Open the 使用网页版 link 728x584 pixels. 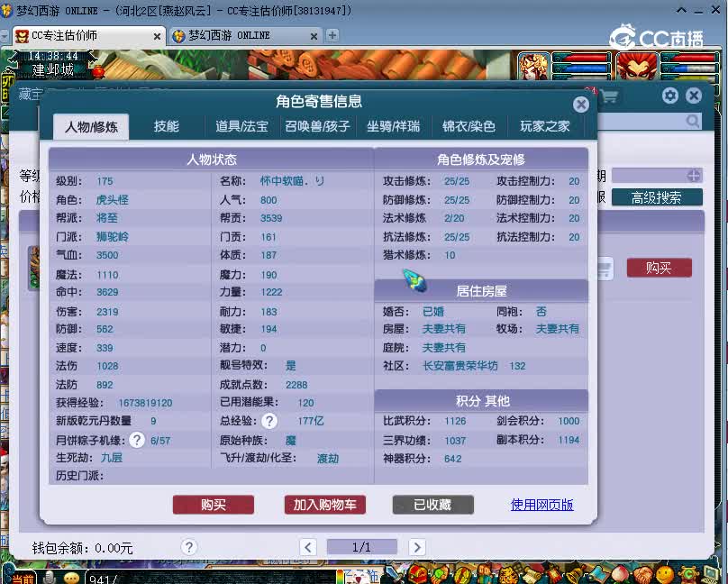tap(541, 505)
